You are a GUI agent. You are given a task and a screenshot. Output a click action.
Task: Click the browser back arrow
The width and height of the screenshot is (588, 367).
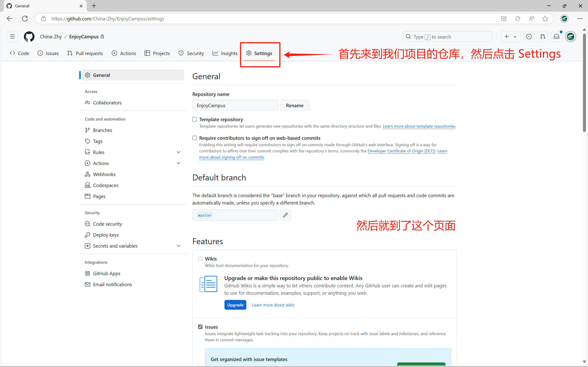[x=10, y=19]
